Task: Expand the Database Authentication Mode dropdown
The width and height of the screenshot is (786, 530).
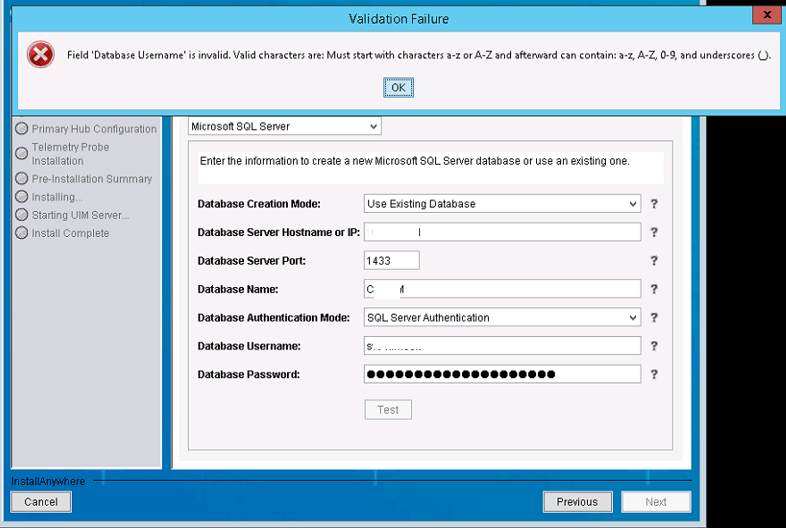Action: [502, 318]
